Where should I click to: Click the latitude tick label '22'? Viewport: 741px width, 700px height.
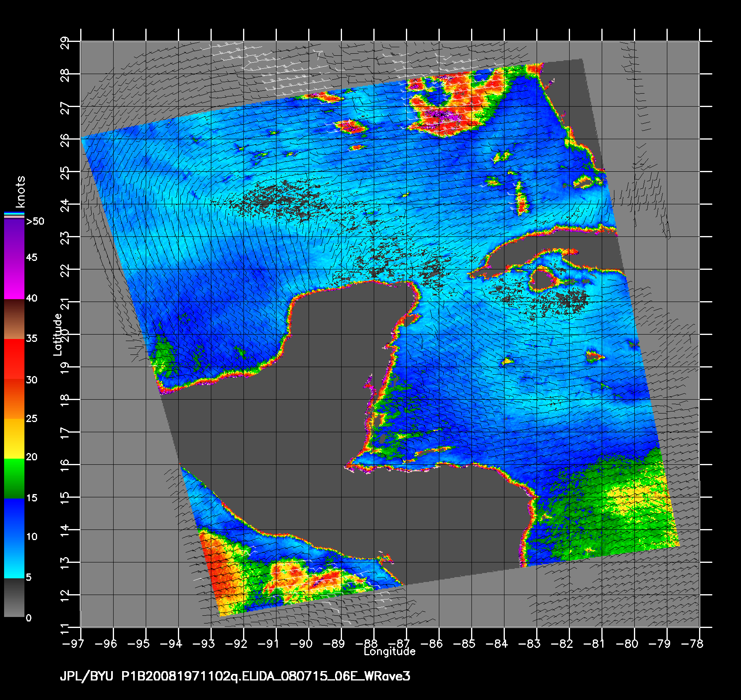(x=65, y=270)
